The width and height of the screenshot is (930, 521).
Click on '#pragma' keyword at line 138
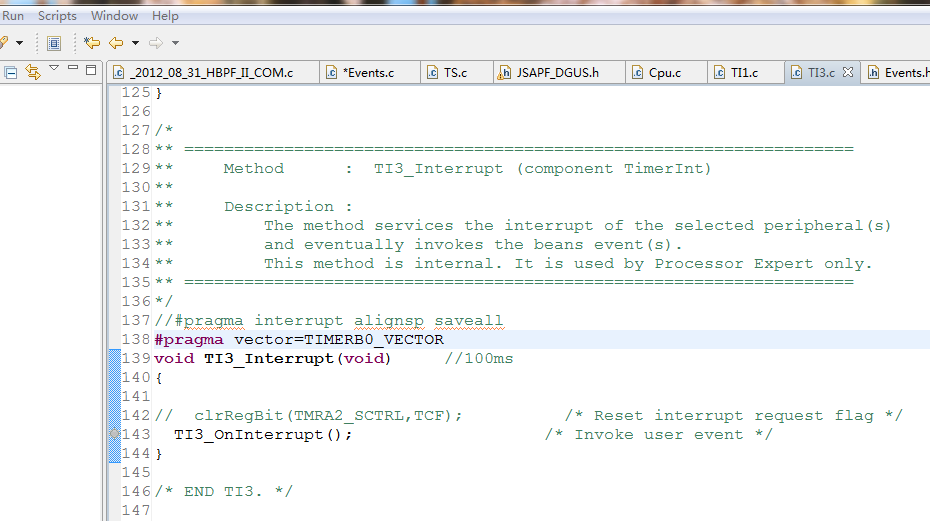coord(189,339)
